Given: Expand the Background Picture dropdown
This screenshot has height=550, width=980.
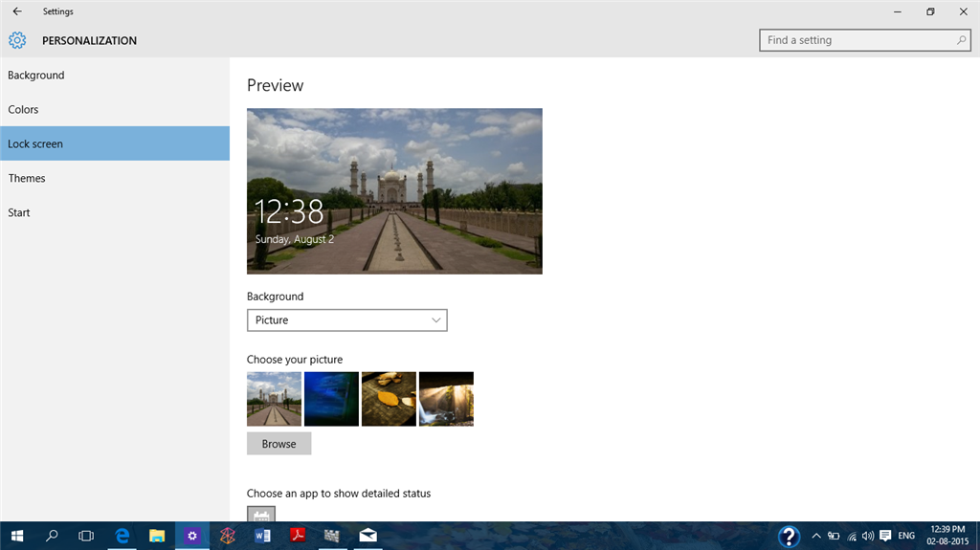Looking at the screenshot, I should [x=346, y=320].
